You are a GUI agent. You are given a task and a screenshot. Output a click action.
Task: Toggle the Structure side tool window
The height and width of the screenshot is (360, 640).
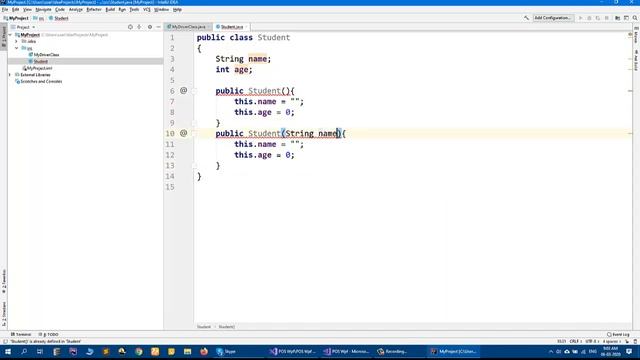coord(4,313)
